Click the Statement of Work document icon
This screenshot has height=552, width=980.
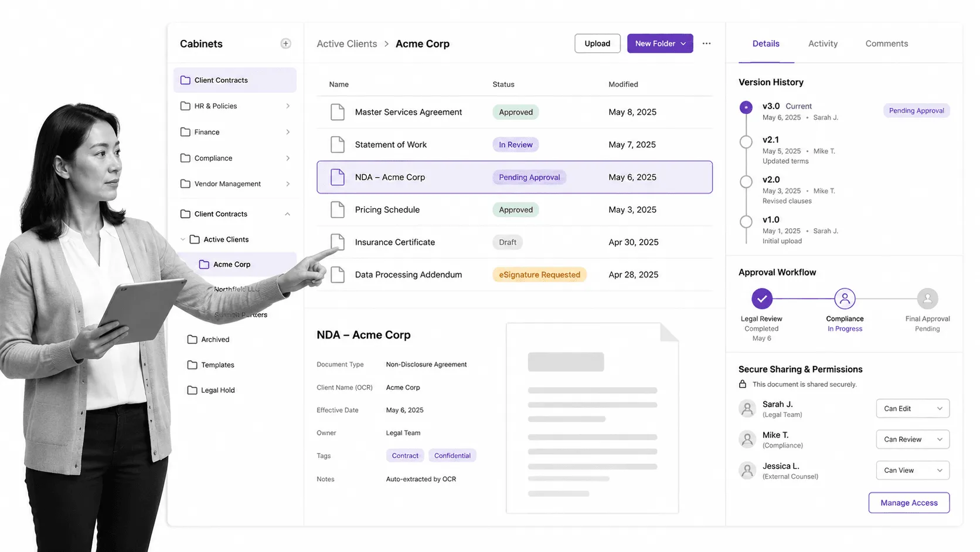point(338,144)
